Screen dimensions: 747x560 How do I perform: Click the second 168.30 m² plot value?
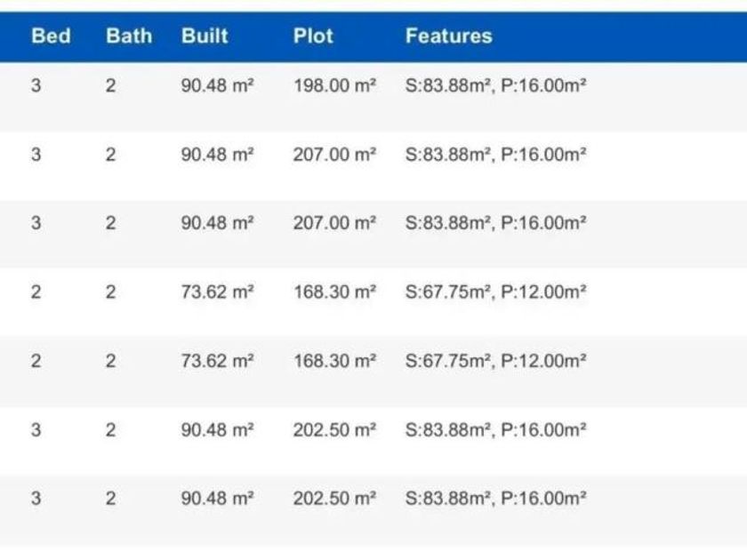[334, 361]
